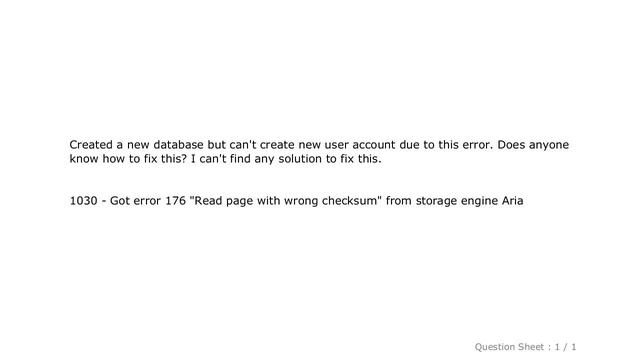Click the word "Created" at paragraph start
640x360 pixels.
(x=91, y=144)
